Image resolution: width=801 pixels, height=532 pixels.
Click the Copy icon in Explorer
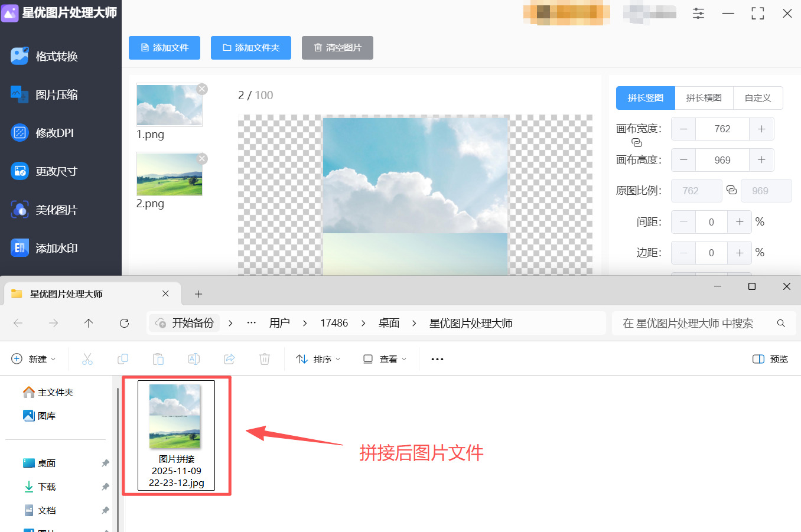tap(123, 359)
